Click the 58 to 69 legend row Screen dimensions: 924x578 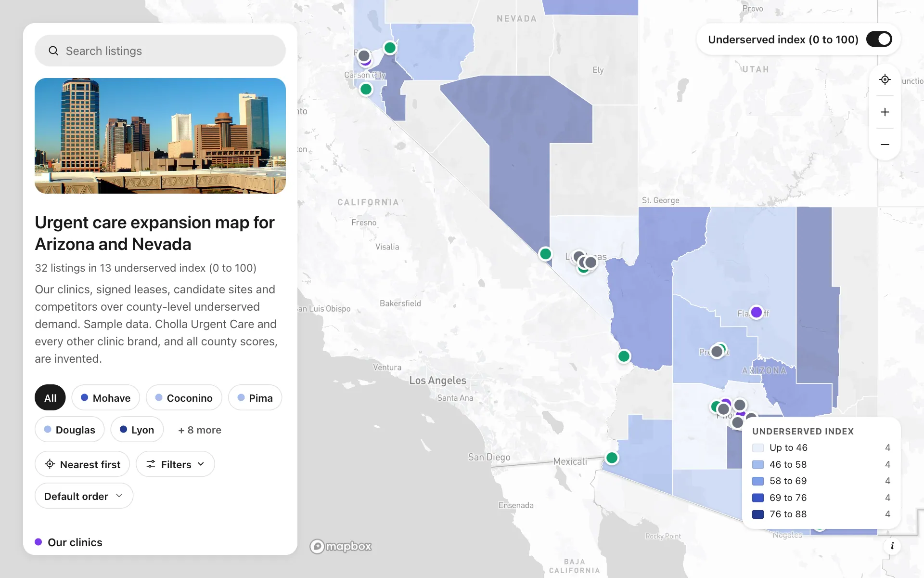(x=821, y=481)
